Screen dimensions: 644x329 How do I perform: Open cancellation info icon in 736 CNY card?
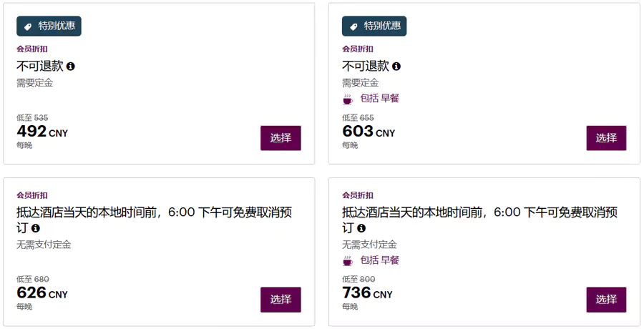(x=361, y=228)
